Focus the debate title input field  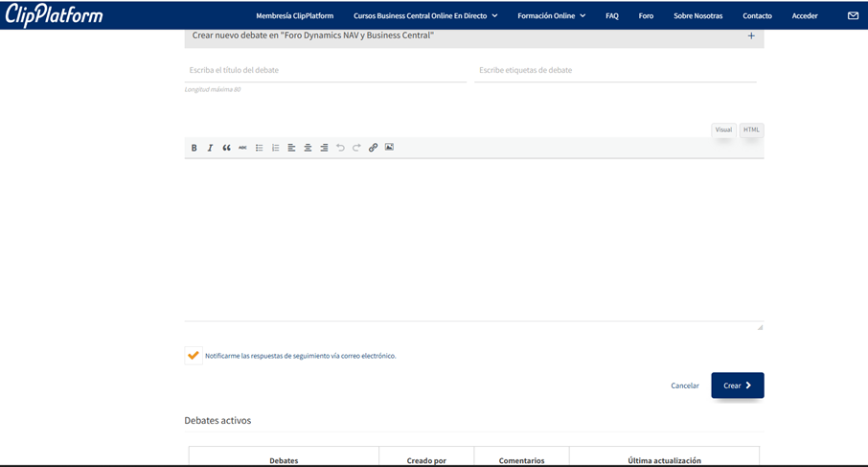click(326, 70)
